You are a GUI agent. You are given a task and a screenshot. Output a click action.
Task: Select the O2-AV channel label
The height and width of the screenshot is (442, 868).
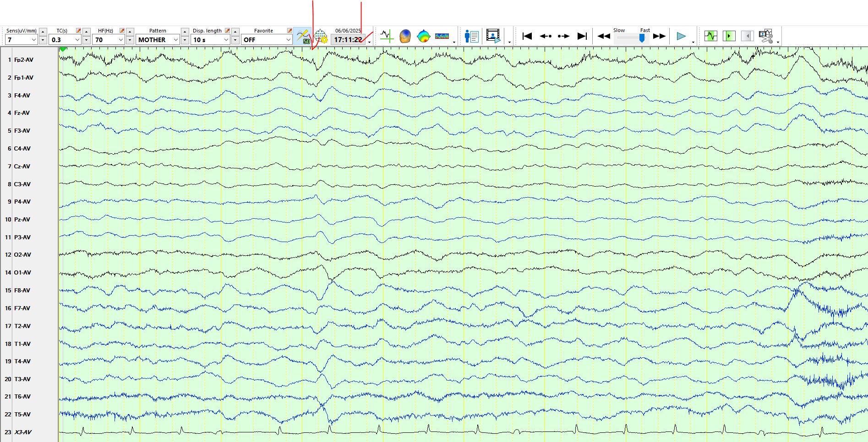tap(23, 255)
